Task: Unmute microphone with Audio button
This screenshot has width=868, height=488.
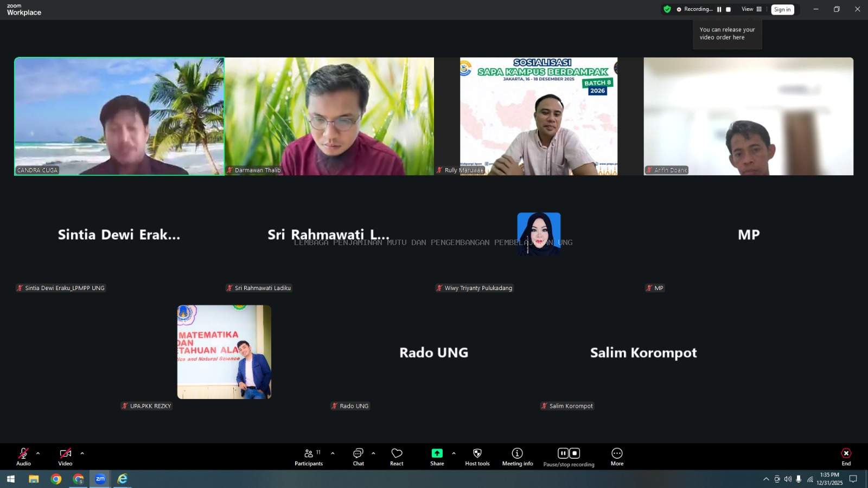Action: (23, 457)
